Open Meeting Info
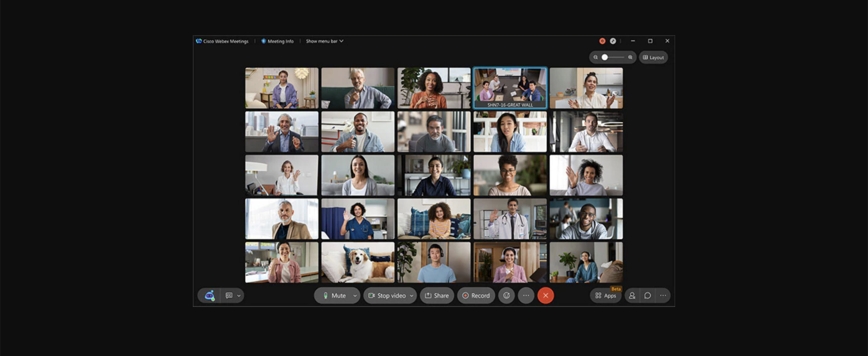 click(277, 41)
